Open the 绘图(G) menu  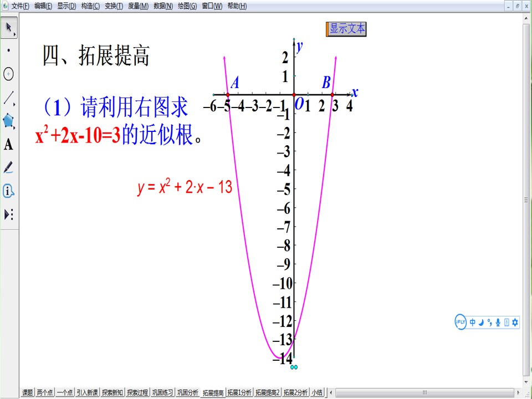pyautogui.click(x=187, y=6)
